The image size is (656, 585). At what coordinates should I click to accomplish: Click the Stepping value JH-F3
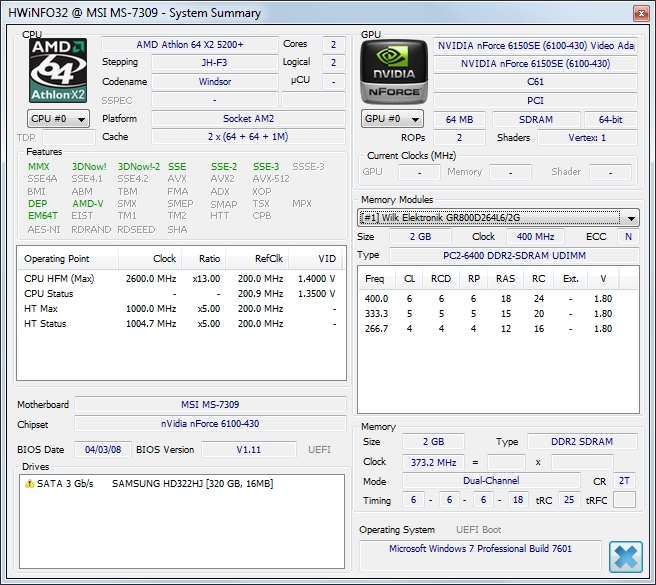pyautogui.click(x=215, y=63)
